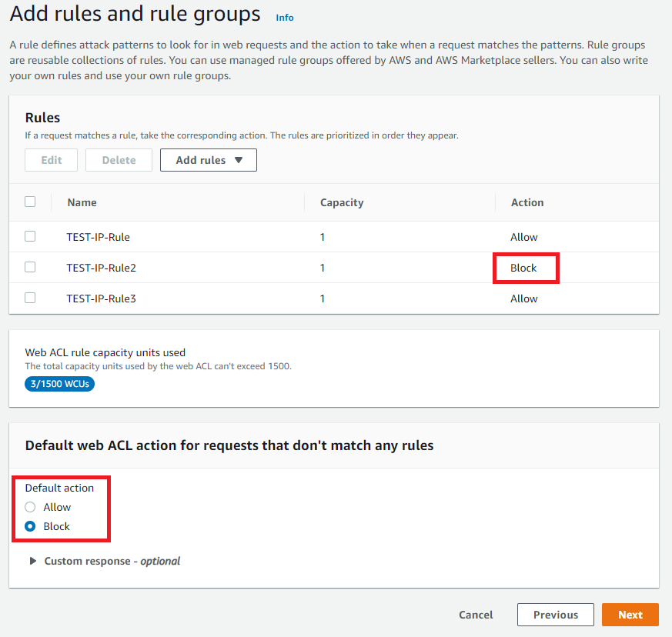The height and width of the screenshot is (637, 672).
Task: Go back with the Previous button
Action: click(x=555, y=615)
